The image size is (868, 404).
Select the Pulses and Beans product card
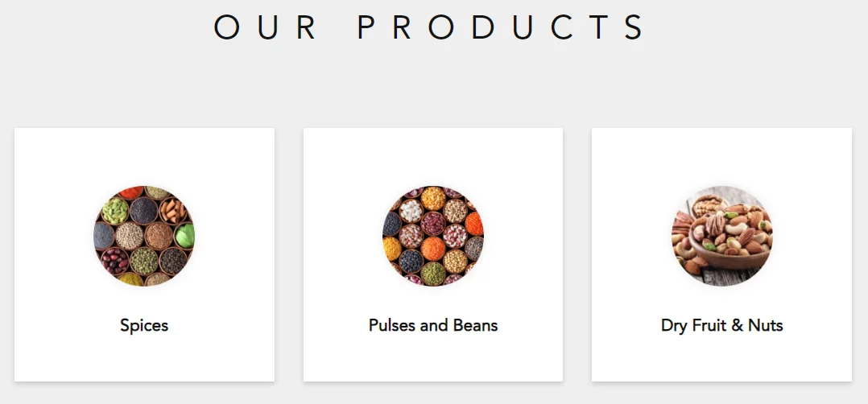click(433, 354)
